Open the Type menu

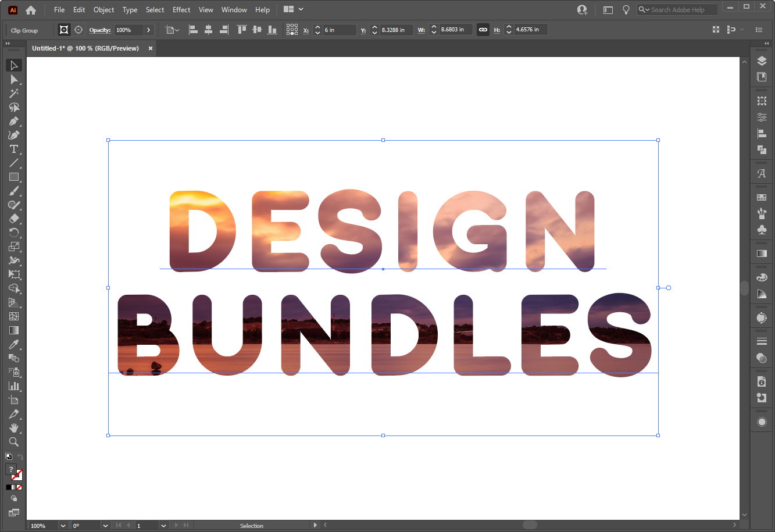pyautogui.click(x=130, y=9)
